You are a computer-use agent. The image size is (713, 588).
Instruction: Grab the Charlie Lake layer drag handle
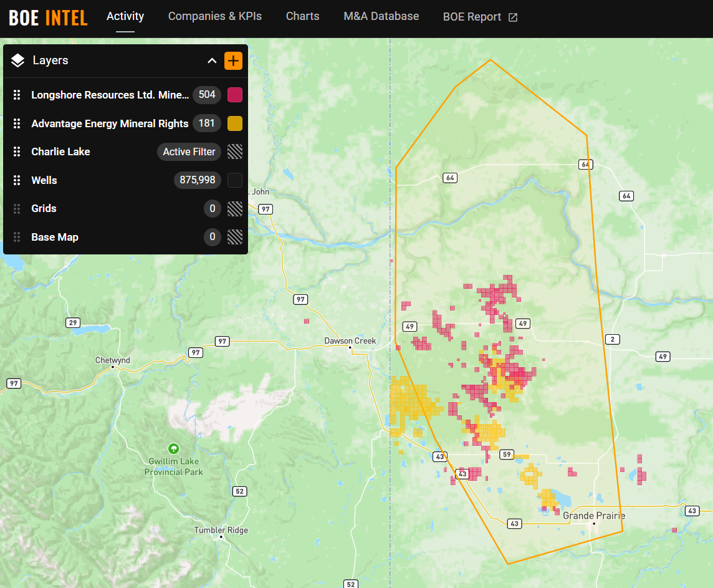point(17,152)
